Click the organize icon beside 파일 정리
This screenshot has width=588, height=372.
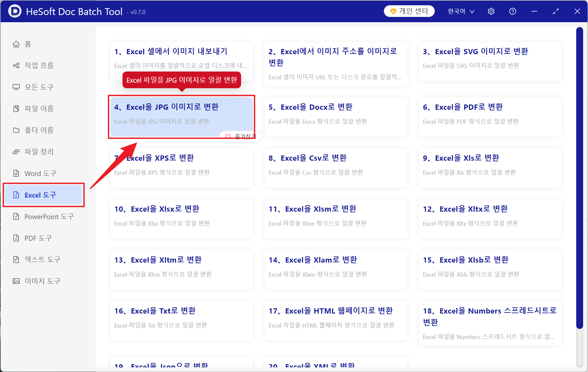[16, 152]
